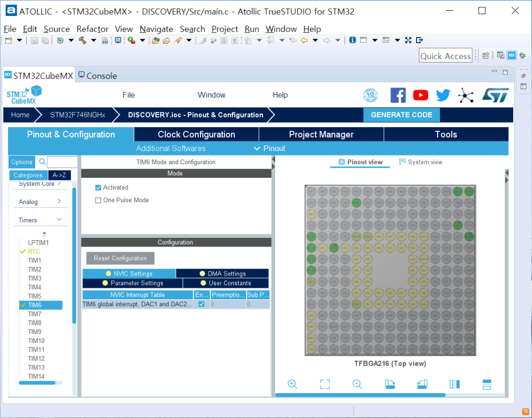Open the User Constants tab
This screenshot has width=532, height=418.
pyautogui.click(x=226, y=283)
